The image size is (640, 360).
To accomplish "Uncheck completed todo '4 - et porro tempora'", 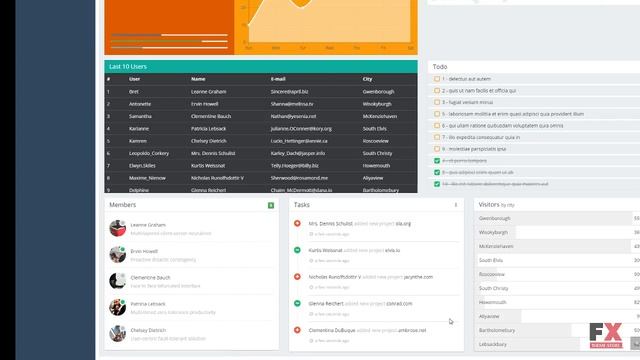I will tap(437, 161).
